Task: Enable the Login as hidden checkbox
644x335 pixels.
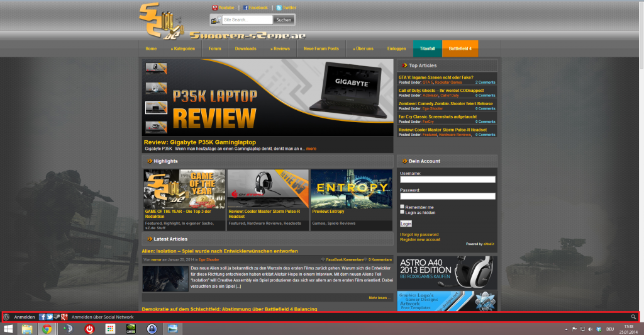Action: [x=402, y=212]
